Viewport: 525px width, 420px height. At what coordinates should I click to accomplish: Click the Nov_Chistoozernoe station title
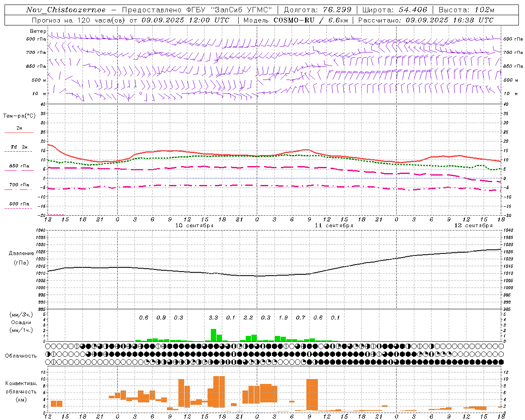[66, 10]
